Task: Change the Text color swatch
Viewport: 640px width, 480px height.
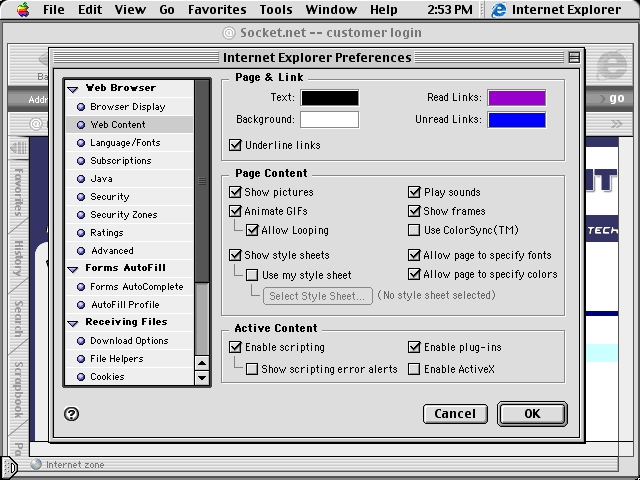Action: 330,98
